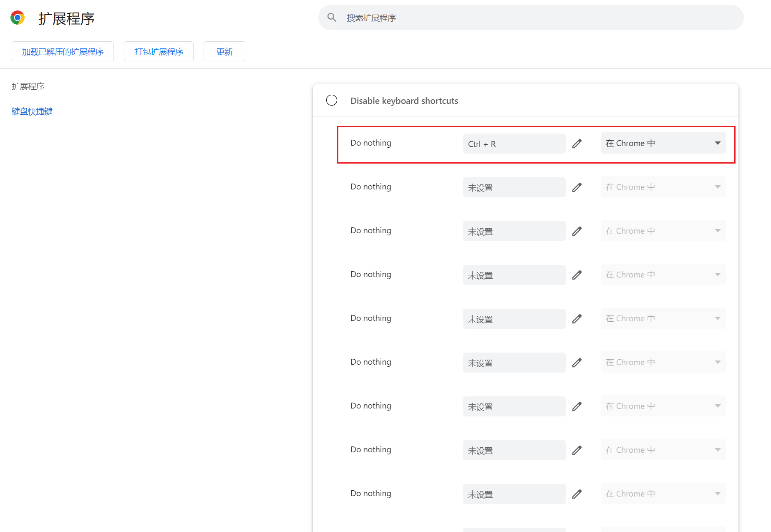Open the scope dropdown for Ctrl + R shortcut
771x532 pixels.
663,143
